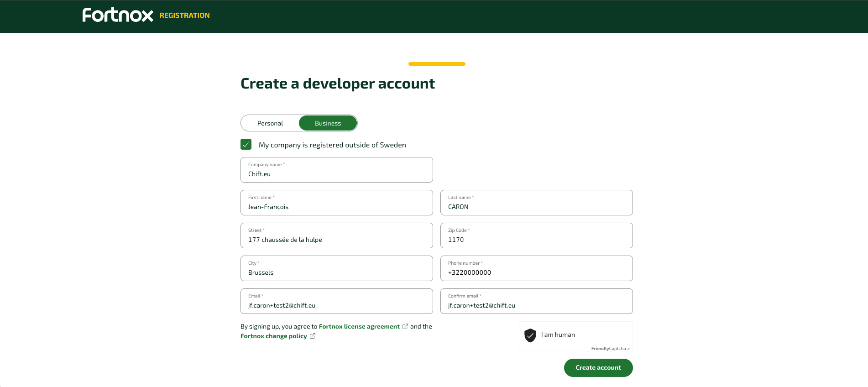Open external link icon after change policy
This screenshot has width=868, height=387.
pyautogui.click(x=313, y=336)
